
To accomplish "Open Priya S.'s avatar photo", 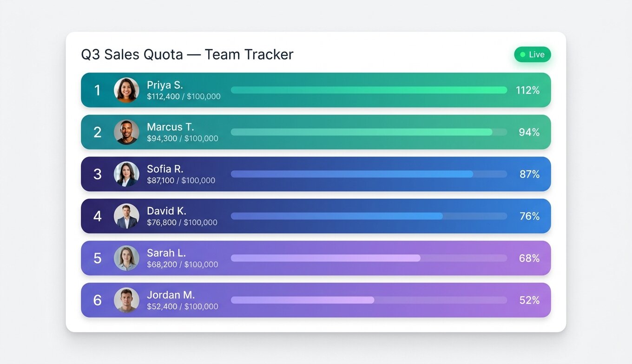I will coord(126,90).
